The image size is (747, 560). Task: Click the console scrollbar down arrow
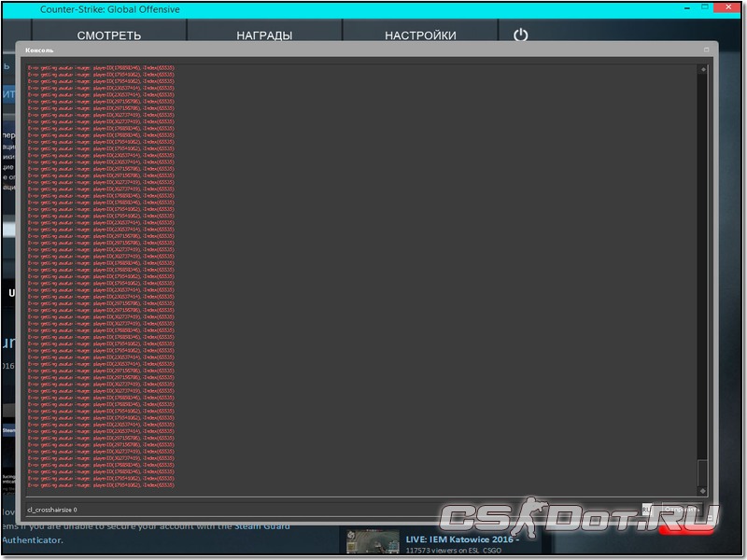pyautogui.click(x=702, y=491)
